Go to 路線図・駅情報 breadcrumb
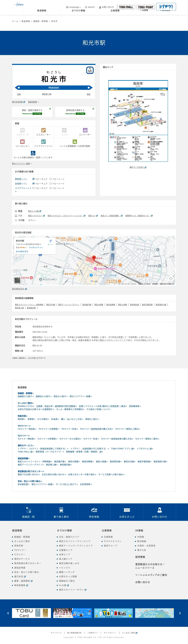Screen dimensions: 188x644 pyautogui.click(x=40, y=21)
